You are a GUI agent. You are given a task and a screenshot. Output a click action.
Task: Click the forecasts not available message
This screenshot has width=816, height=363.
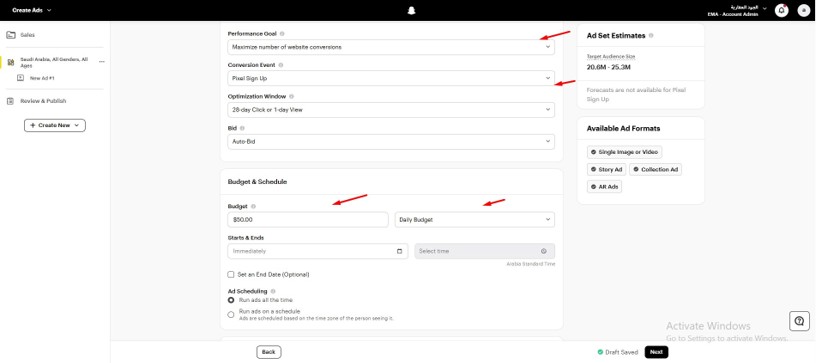[x=636, y=94]
